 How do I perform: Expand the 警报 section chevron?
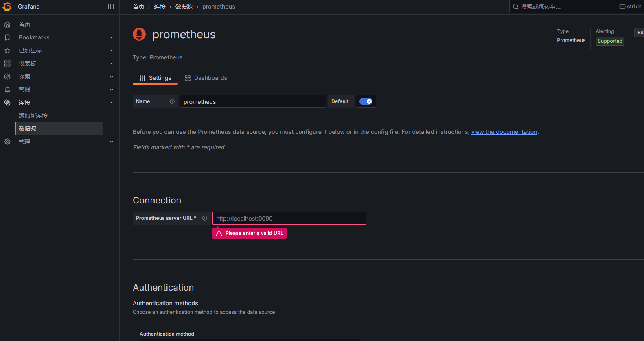112,90
